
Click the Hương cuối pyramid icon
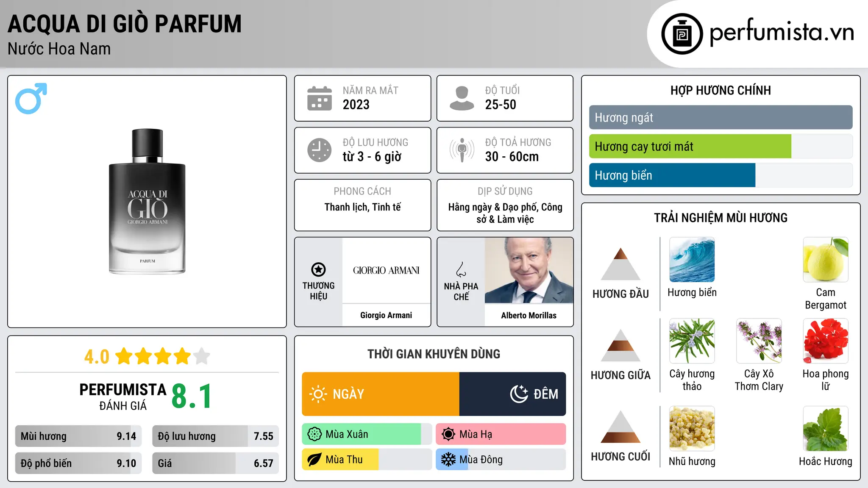pos(620,427)
